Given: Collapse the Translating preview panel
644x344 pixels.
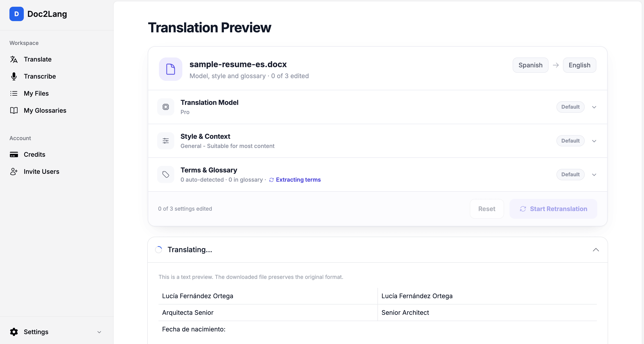Looking at the screenshot, I should click(x=596, y=250).
